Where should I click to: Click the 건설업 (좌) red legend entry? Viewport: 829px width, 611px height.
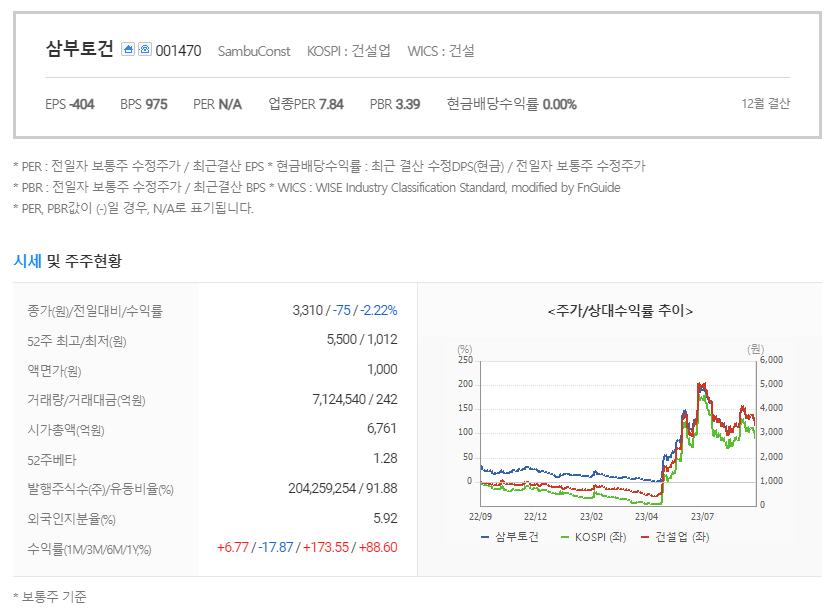pos(675,537)
